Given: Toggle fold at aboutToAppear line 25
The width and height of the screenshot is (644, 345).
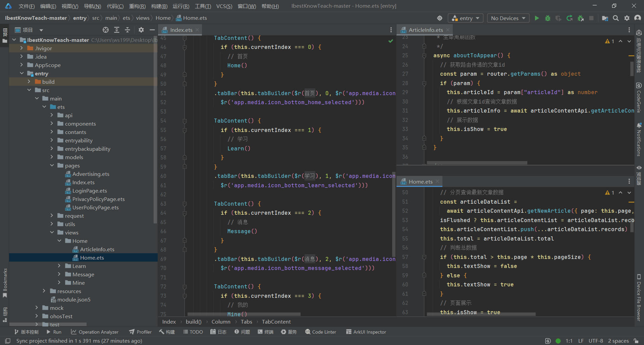Looking at the screenshot, I should [424, 56].
